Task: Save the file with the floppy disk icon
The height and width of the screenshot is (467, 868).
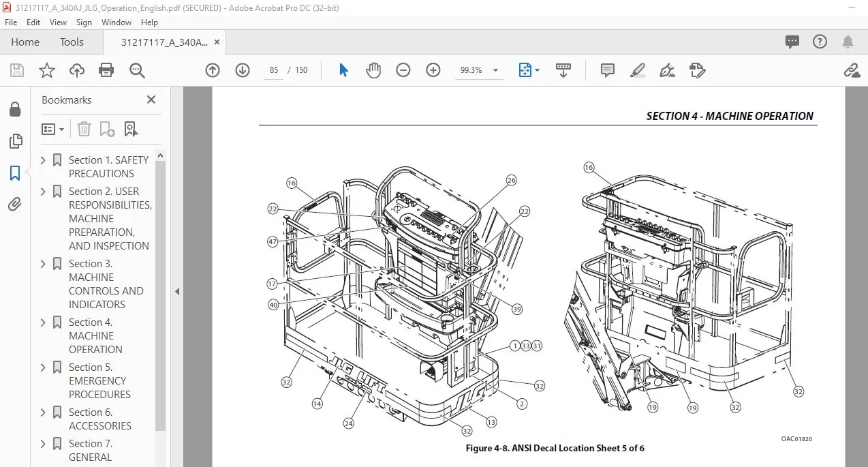Action: [x=17, y=70]
